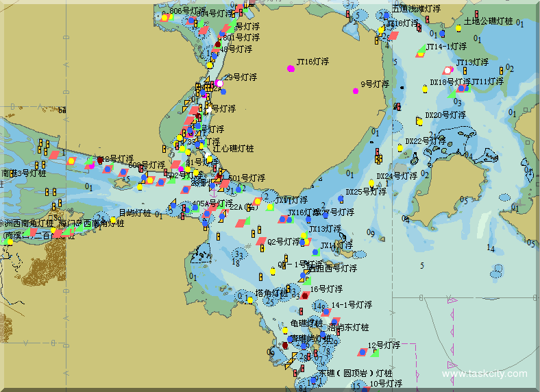This screenshot has height=392, width=540.
Task: Click the 16号灯浮 dark red buoy
Action: (x=304, y=296)
